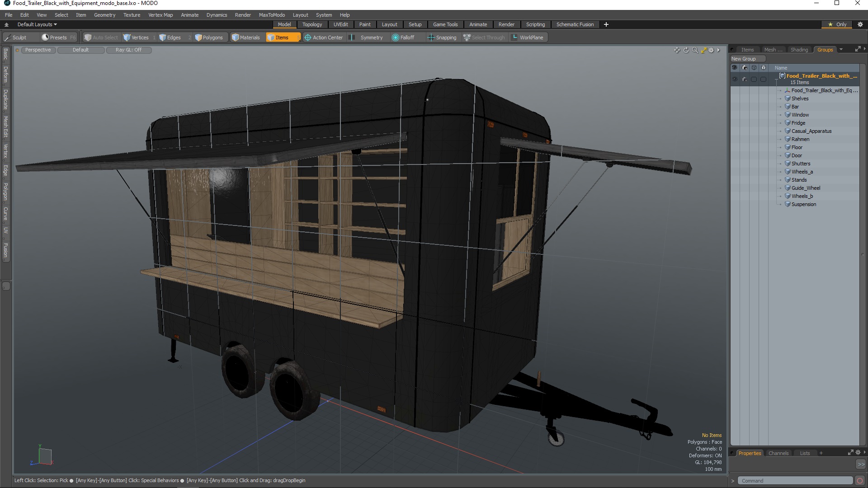Open Properties panel gear settings

coord(858,452)
